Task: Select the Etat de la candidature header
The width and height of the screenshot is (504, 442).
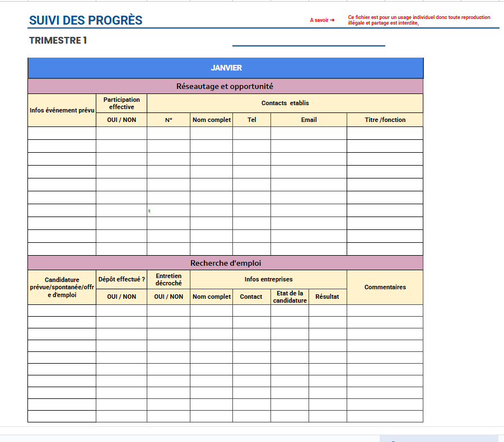Action: (290, 297)
